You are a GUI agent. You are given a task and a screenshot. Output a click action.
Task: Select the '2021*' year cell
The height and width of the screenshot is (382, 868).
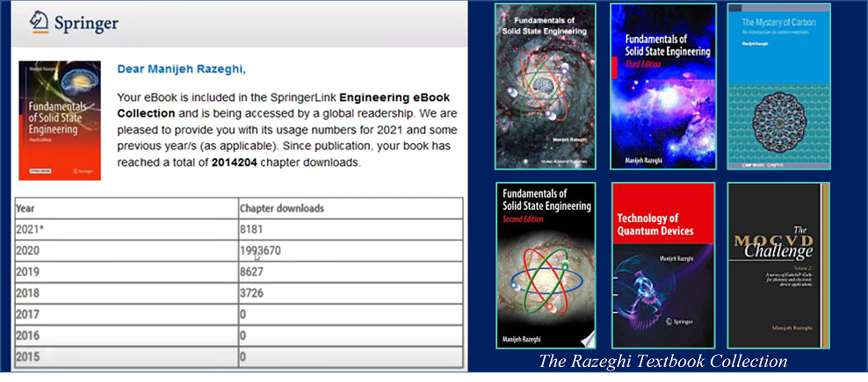(x=127, y=230)
